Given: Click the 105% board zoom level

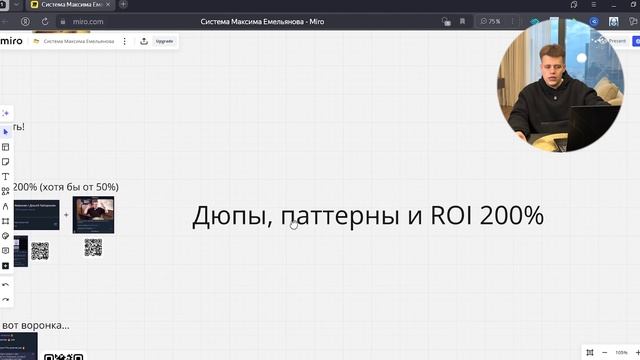Looking at the screenshot, I should pyautogui.click(x=621, y=352).
